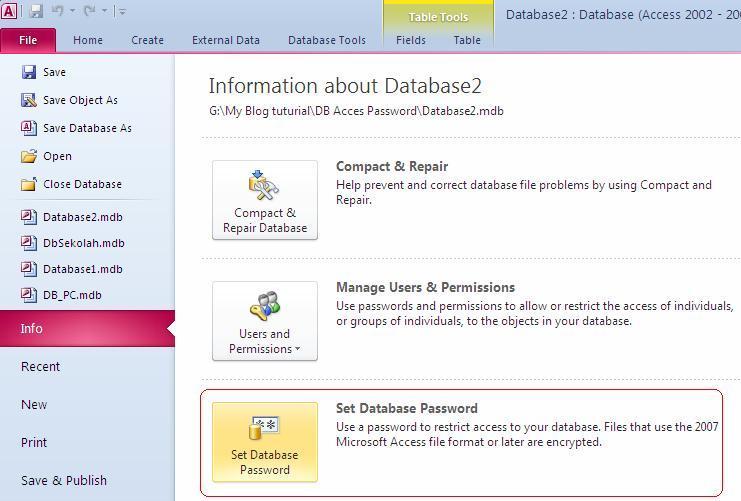
Task: Click the Undo icon in Quick Access Toolbar
Action: pos(58,11)
